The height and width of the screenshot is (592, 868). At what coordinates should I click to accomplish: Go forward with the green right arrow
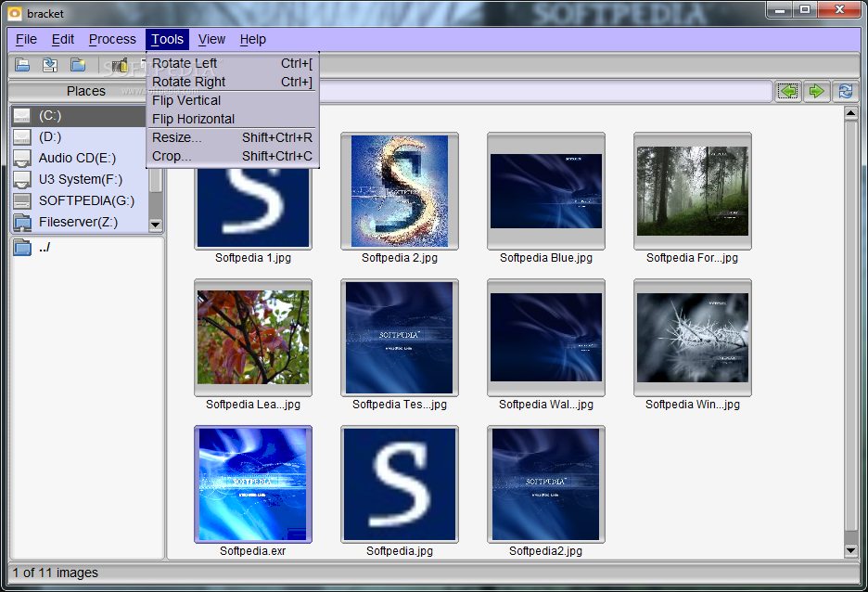click(x=816, y=91)
